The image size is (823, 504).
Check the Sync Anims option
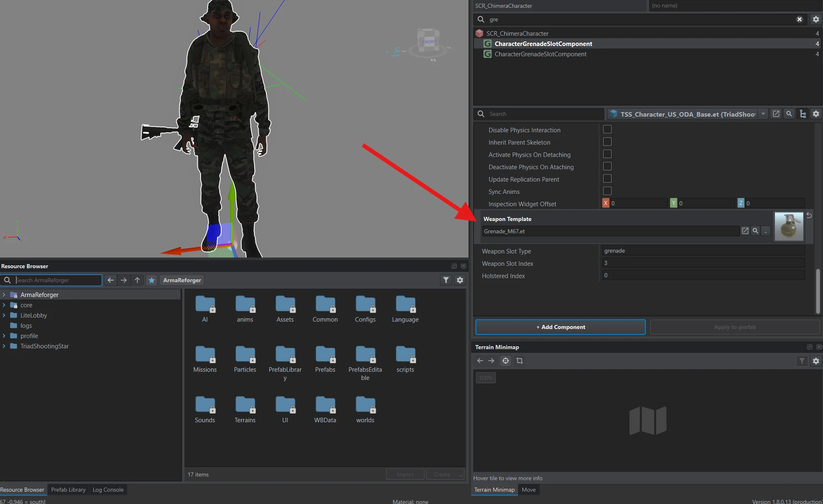607,191
